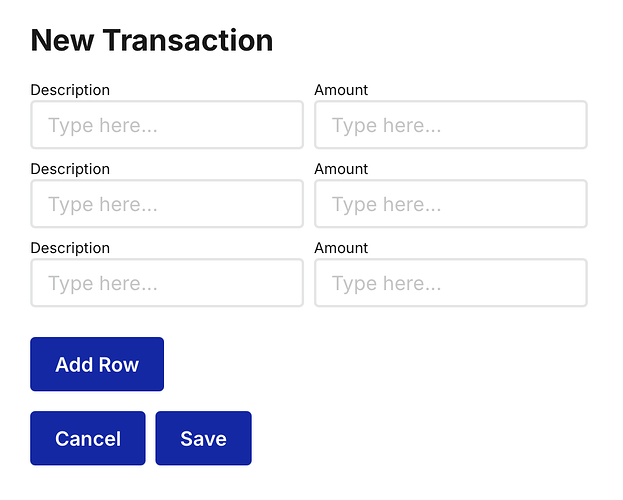Focus the first row's Description field

pyautogui.click(x=167, y=125)
